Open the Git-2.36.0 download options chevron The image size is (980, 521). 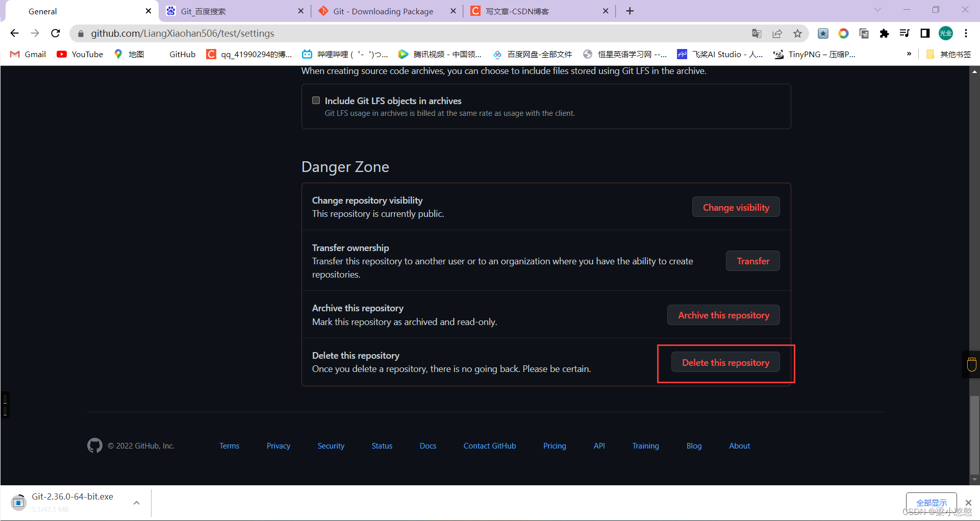137,503
